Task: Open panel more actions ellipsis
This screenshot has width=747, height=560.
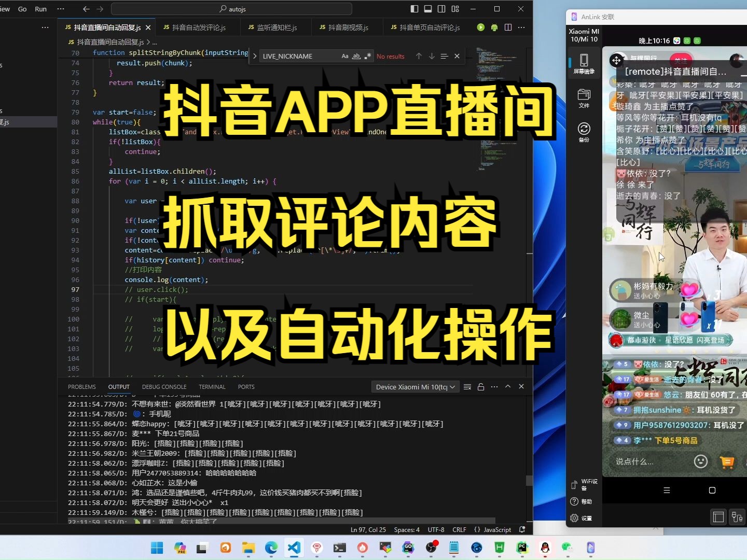Action: coord(494,387)
